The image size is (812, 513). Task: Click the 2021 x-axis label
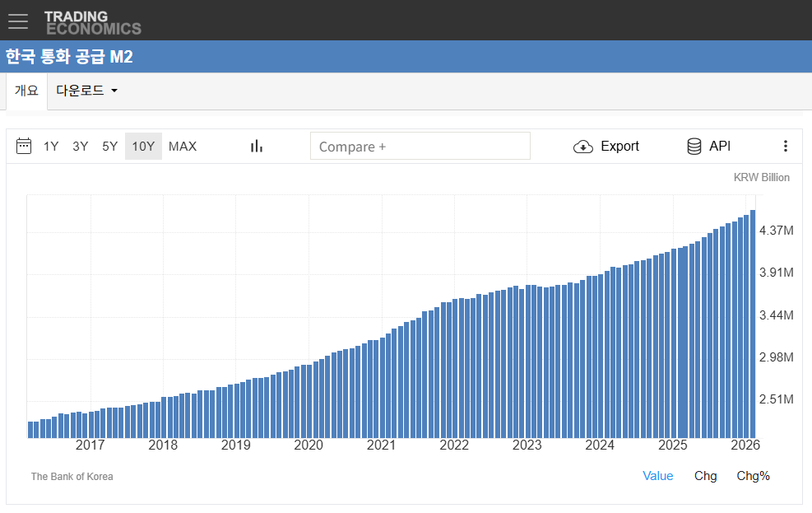[381, 445]
